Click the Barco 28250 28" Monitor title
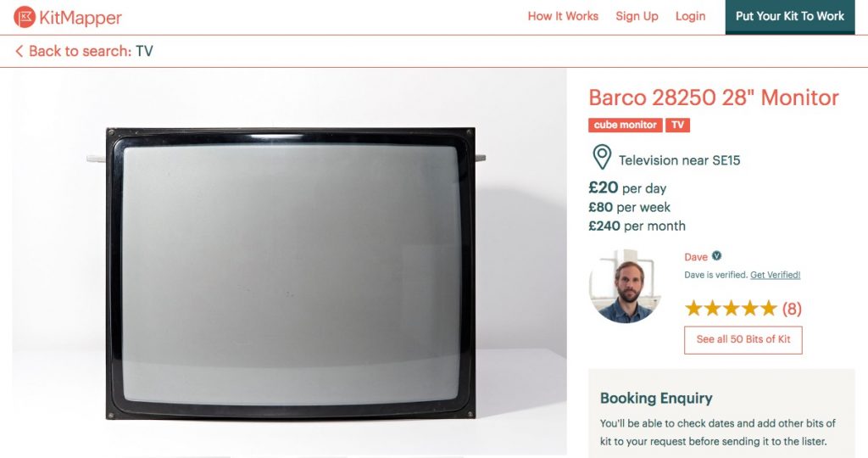The image size is (868, 458). pyautogui.click(x=714, y=98)
